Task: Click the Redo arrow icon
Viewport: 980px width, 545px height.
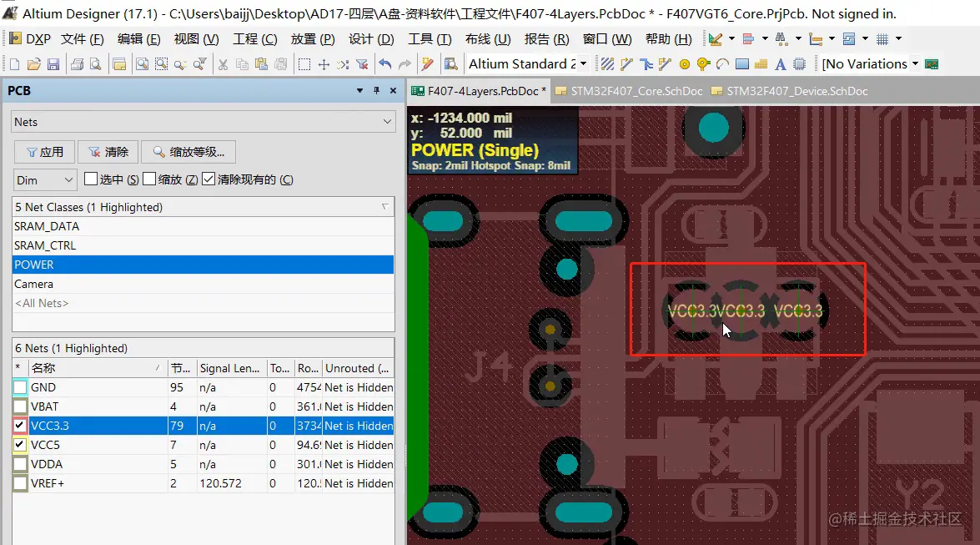Action: pos(405,63)
